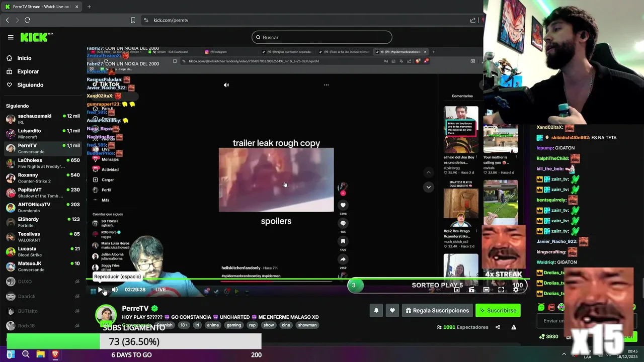Click the TikTok three-dots menu in video
This screenshot has width=644, height=362.
(x=326, y=85)
